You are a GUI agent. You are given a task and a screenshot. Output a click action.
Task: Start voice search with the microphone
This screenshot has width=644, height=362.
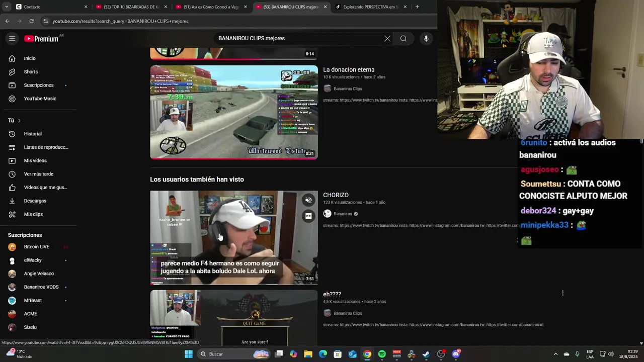click(426, 39)
